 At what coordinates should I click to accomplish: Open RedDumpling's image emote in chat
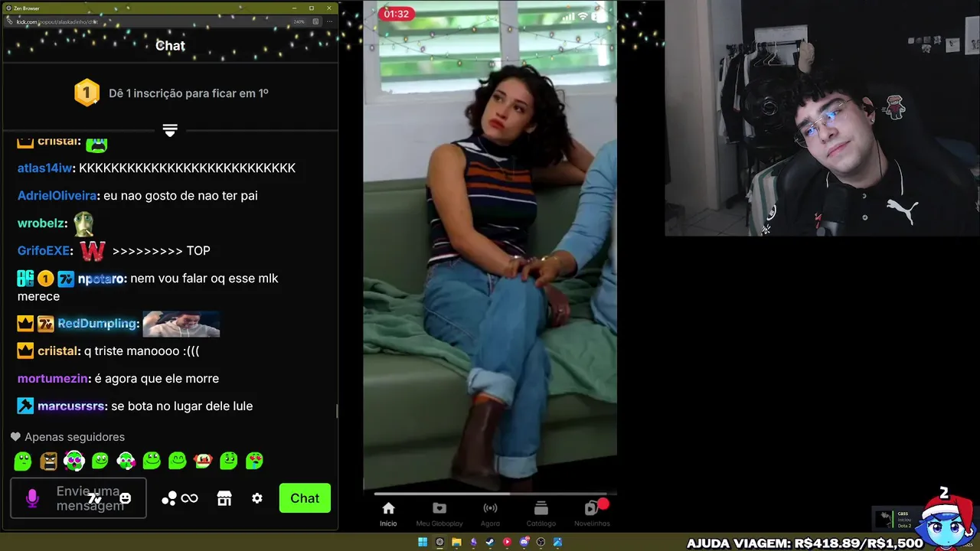181,324
